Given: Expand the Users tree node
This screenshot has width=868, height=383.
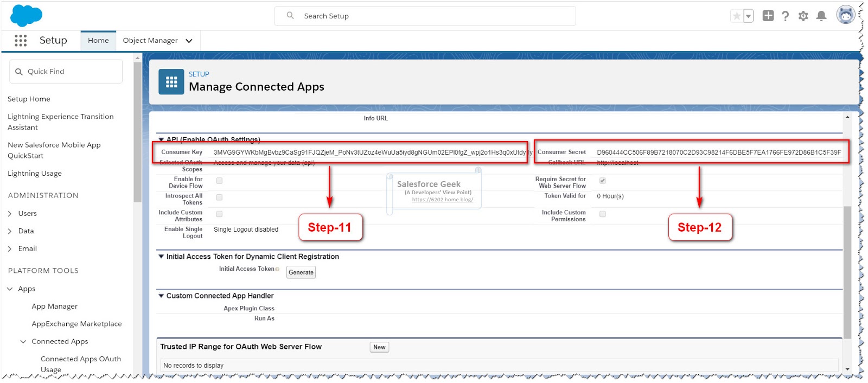Looking at the screenshot, I should (10, 214).
